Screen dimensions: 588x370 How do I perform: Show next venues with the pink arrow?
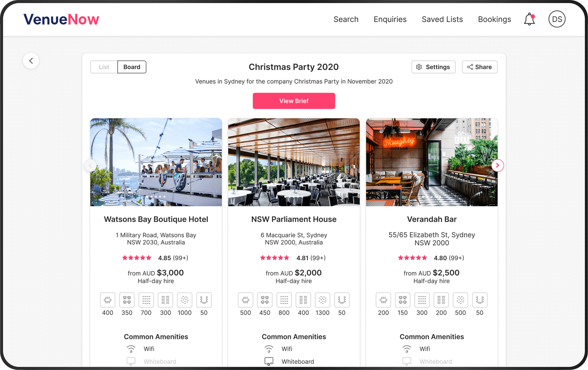[x=497, y=165]
